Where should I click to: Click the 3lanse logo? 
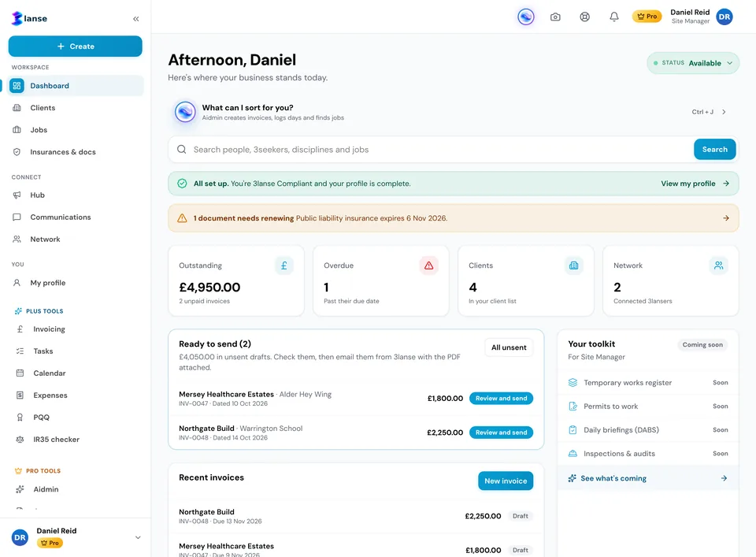click(29, 18)
